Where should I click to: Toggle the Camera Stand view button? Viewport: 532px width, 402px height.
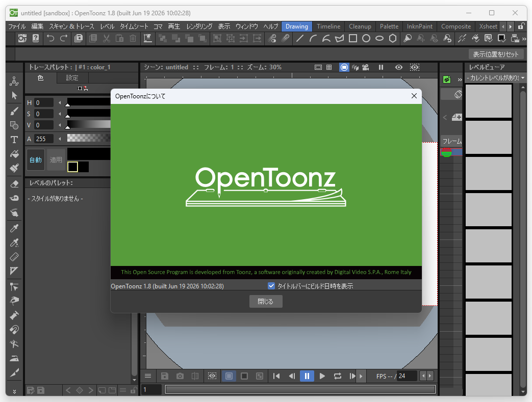tap(344, 67)
